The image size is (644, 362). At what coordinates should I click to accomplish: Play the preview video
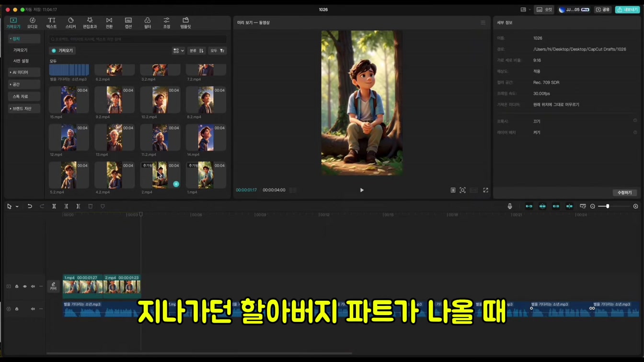pos(362,190)
